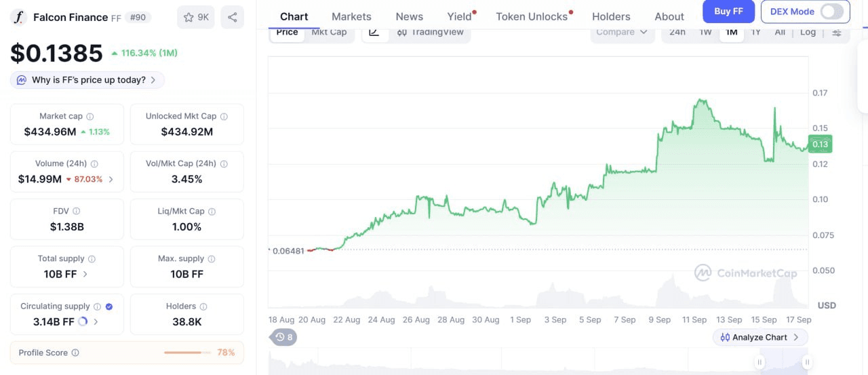Image resolution: width=868 pixels, height=375 pixels.
Task: Set chart range to 24h
Action: pos(677,32)
